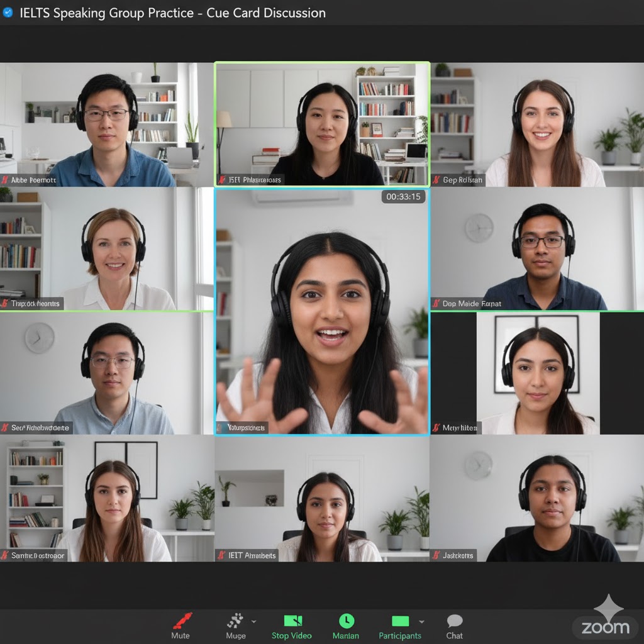Click the 00:33:15 meeting timer
Screen dimensions: 644x644
[x=404, y=197]
